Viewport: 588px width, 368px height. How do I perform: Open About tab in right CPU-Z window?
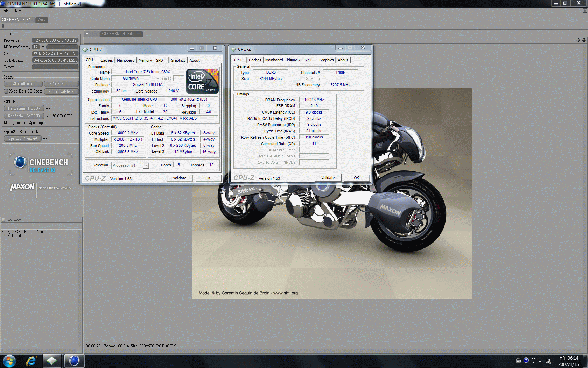click(x=343, y=60)
